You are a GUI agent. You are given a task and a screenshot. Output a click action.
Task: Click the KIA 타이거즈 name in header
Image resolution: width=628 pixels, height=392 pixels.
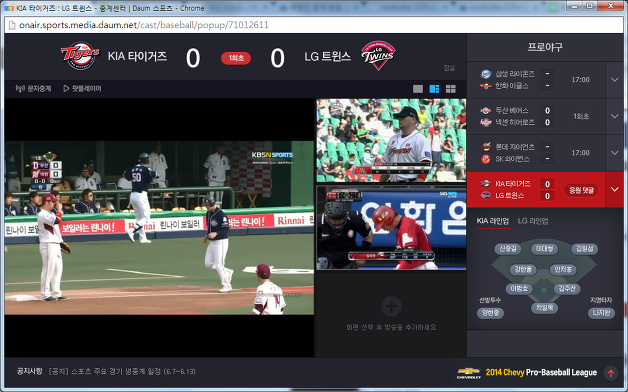pos(137,56)
